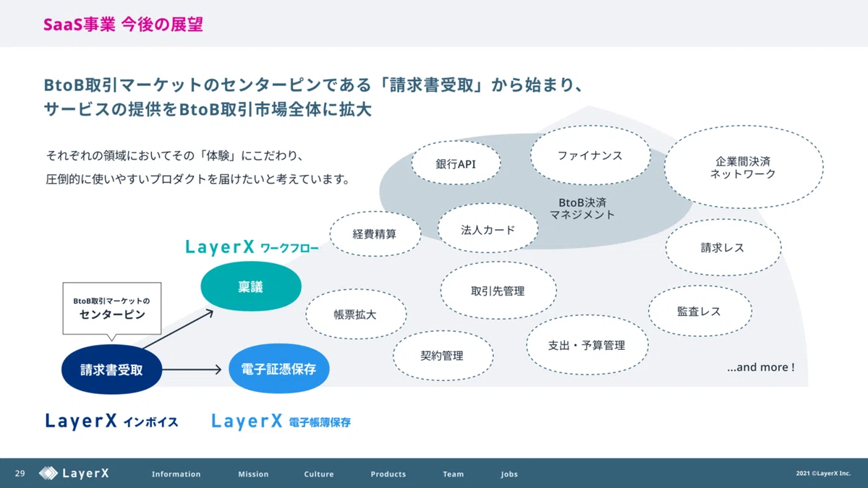Click the 帳票拡大 dashed bubble
The width and height of the screenshot is (868, 488).
(355, 314)
